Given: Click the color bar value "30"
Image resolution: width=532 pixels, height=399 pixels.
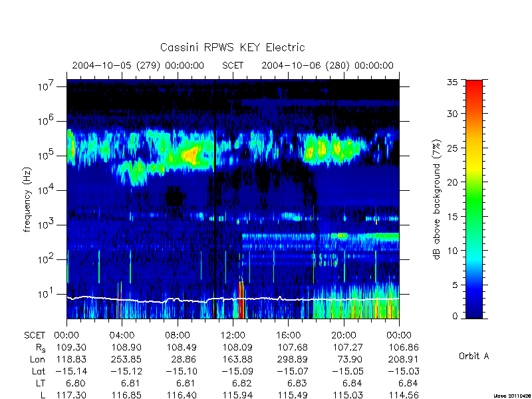Looking at the screenshot, I should tap(452, 114).
